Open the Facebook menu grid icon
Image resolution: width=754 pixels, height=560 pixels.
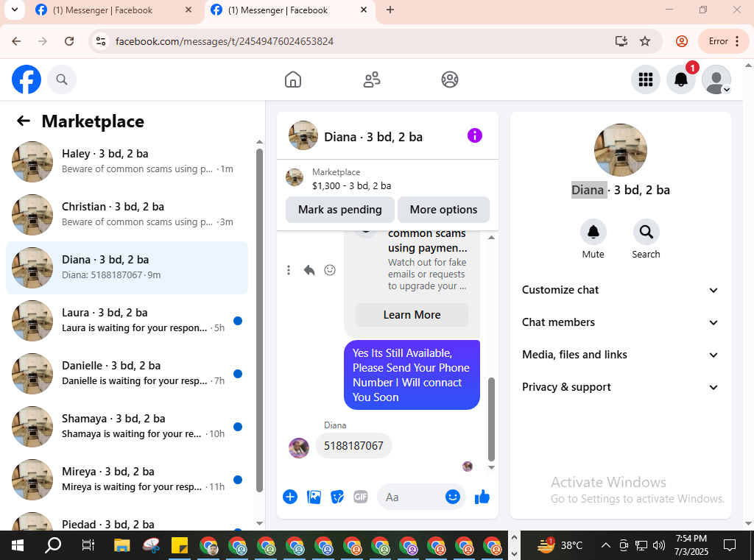[645, 79]
